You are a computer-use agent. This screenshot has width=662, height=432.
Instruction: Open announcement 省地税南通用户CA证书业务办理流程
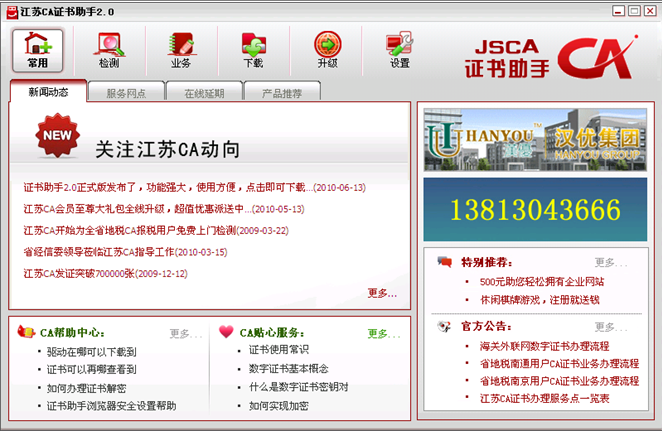[559, 364]
